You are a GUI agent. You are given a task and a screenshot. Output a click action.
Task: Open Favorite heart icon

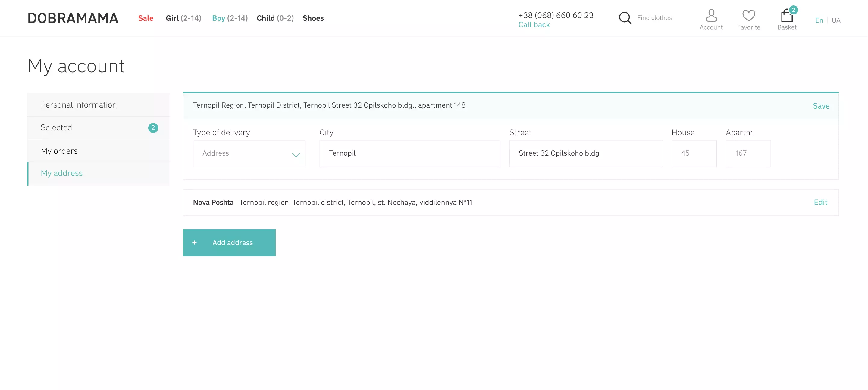748,15
